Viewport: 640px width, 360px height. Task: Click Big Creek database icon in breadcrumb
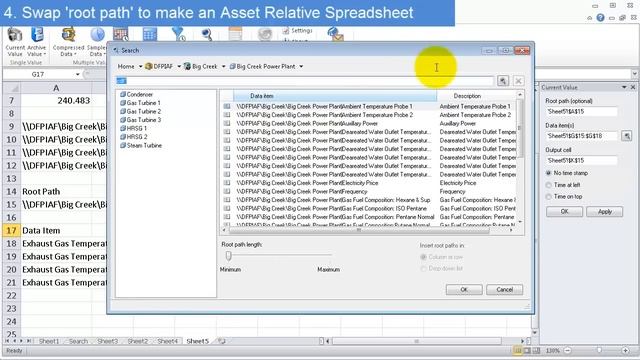point(187,66)
